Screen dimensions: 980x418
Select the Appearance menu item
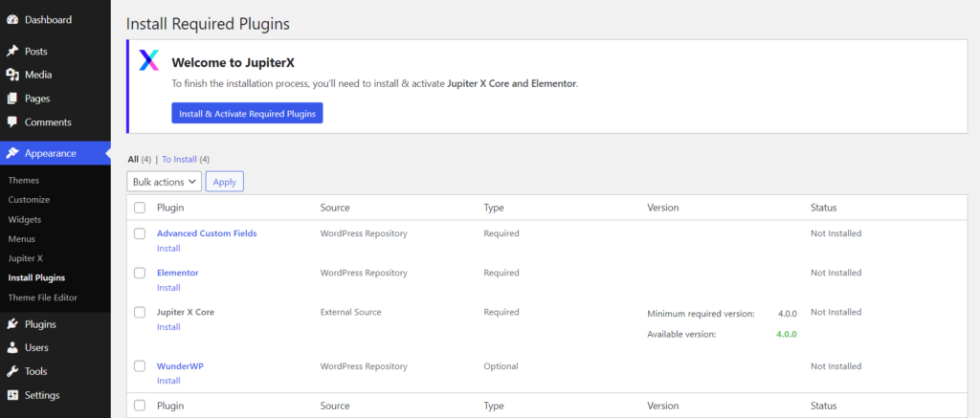tap(51, 153)
